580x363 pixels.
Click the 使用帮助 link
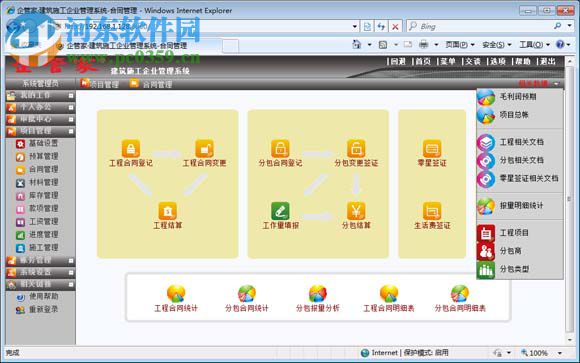click(43, 296)
